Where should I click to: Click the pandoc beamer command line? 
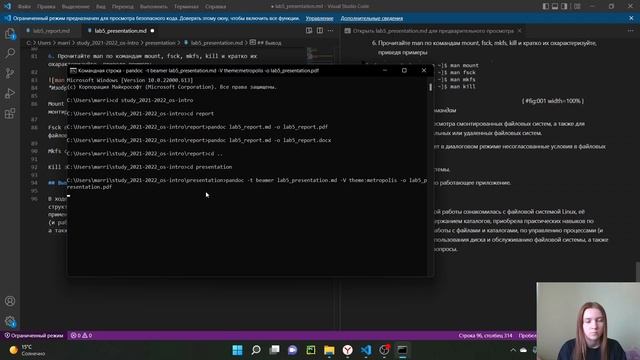click(x=247, y=183)
